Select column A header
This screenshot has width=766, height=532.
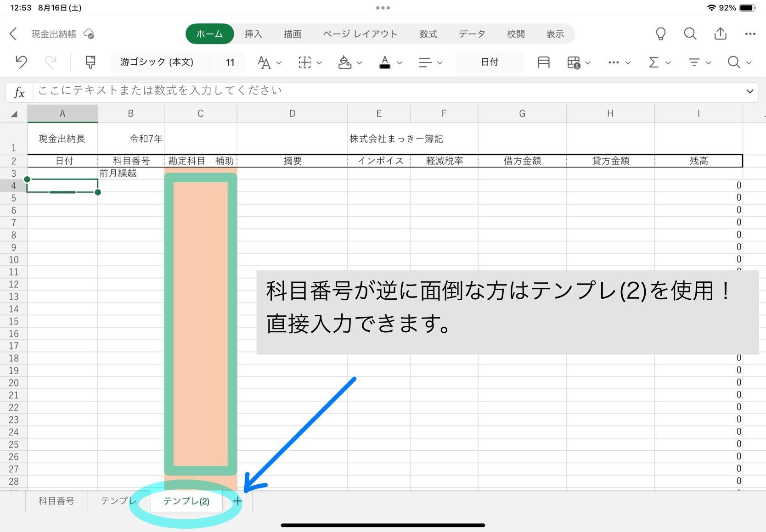pyautogui.click(x=62, y=113)
